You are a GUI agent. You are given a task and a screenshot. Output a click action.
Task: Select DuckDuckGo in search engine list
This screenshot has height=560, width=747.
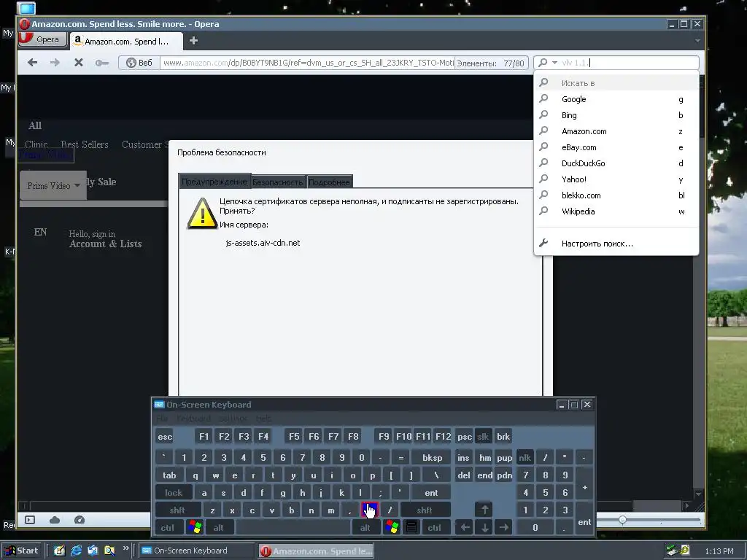coord(616,163)
